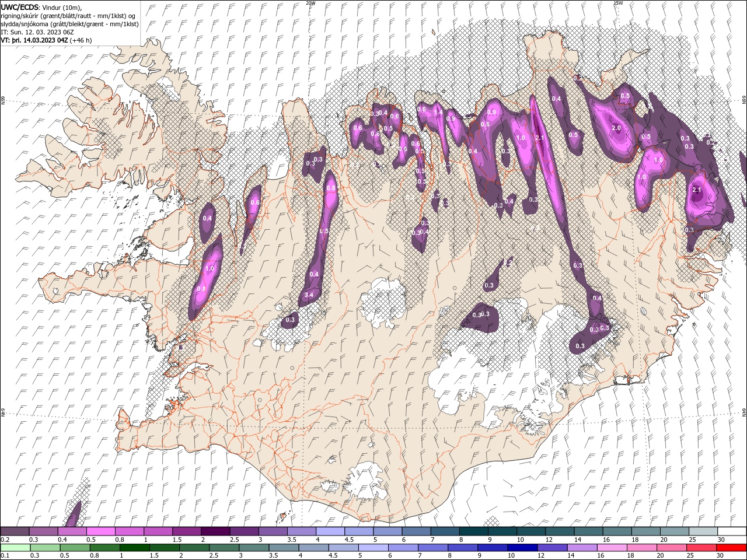
Task: Click the '2.5' label in the rain legend row
Action: pos(213,556)
